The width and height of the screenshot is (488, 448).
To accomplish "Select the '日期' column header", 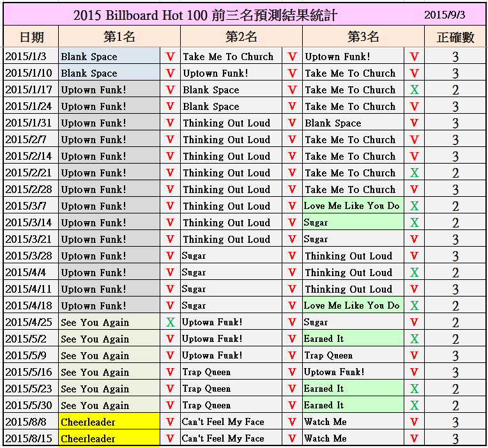I will click(x=31, y=37).
